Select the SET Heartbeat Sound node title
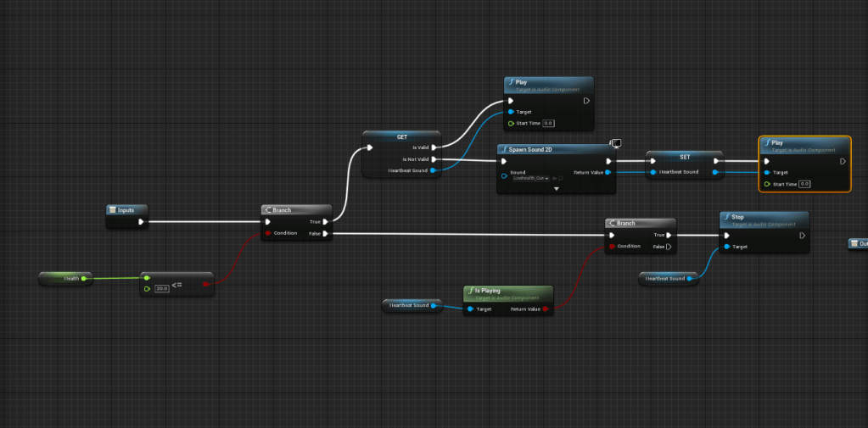Viewport: 868px width, 428px height. pyautogui.click(x=685, y=156)
